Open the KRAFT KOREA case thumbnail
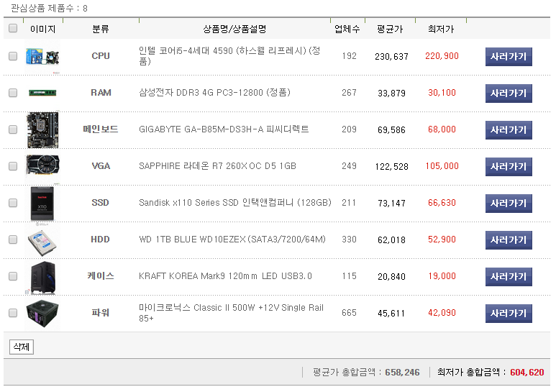Viewport: 556px width, 392px height. point(43,278)
